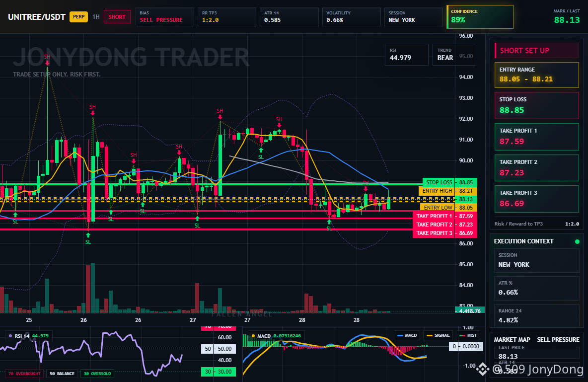
Task: Click the RSI 30.00 green axis tag
Action: click(x=219, y=372)
